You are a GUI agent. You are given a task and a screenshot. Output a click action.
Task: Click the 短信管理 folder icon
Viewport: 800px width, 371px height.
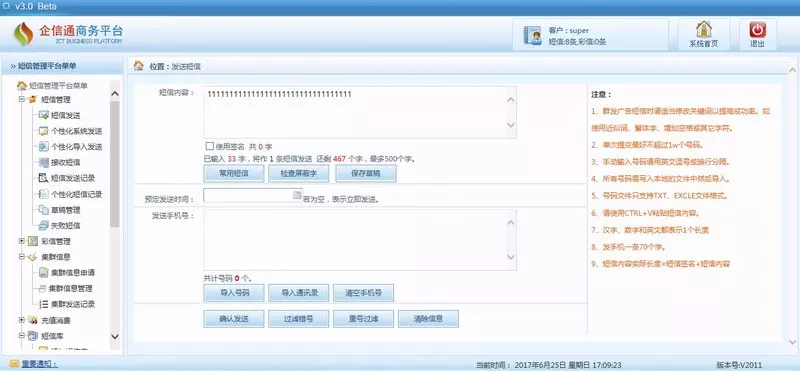tap(33, 99)
